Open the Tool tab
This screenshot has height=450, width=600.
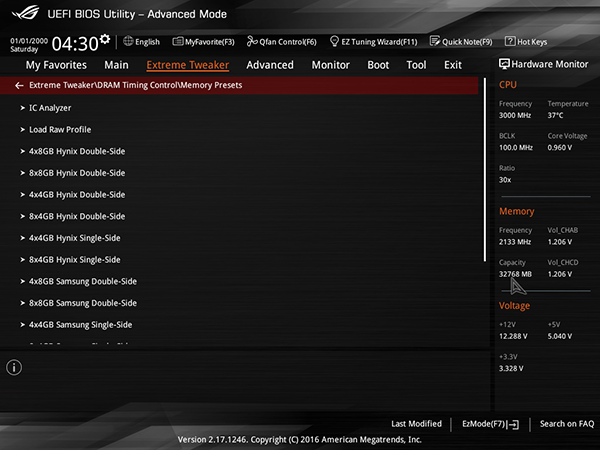[x=416, y=65]
